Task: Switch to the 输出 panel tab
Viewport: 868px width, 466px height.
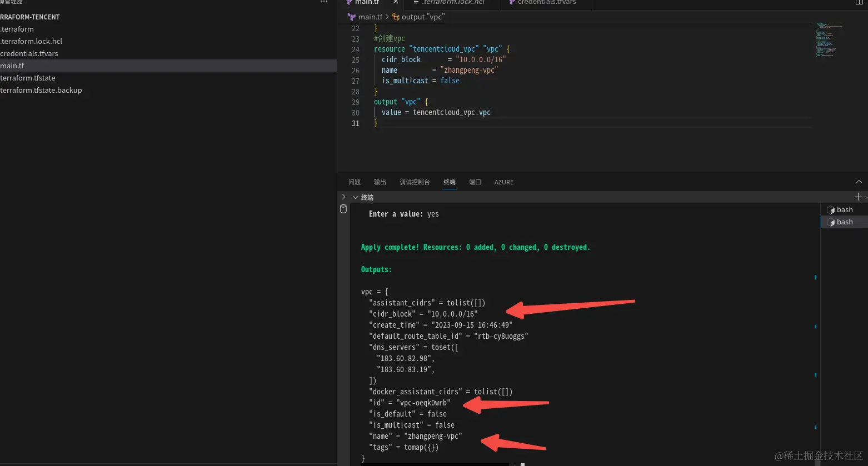Action: click(380, 182)
